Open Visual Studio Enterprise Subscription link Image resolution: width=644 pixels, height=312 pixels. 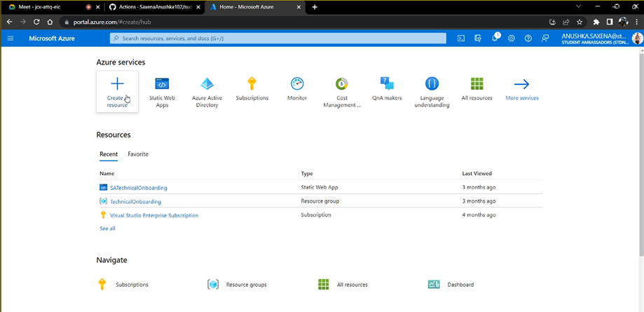click(x=154, y=215)
